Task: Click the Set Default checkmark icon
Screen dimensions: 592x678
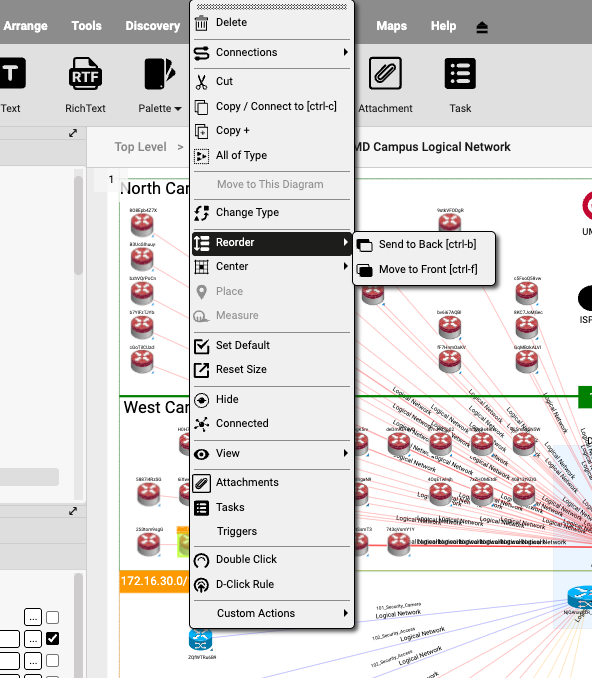Action: [x=201, y=345]
